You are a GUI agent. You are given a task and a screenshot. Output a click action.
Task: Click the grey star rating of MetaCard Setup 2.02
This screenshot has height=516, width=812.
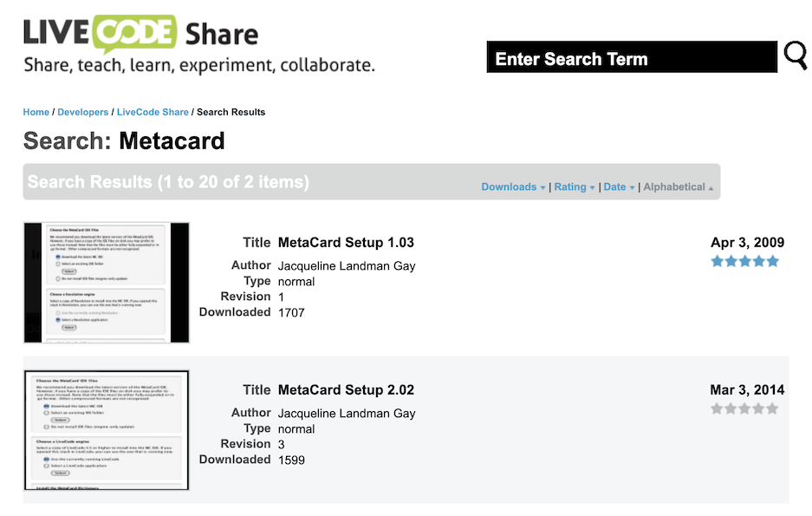tap(744, 408)
